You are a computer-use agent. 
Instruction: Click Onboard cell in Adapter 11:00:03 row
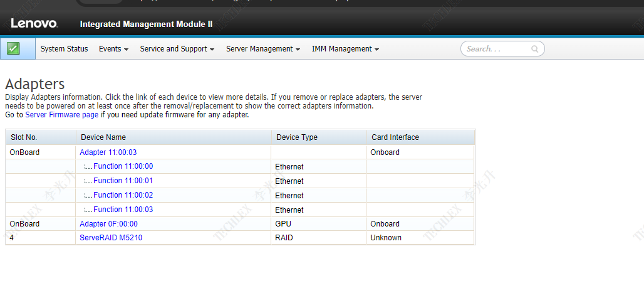420,152
